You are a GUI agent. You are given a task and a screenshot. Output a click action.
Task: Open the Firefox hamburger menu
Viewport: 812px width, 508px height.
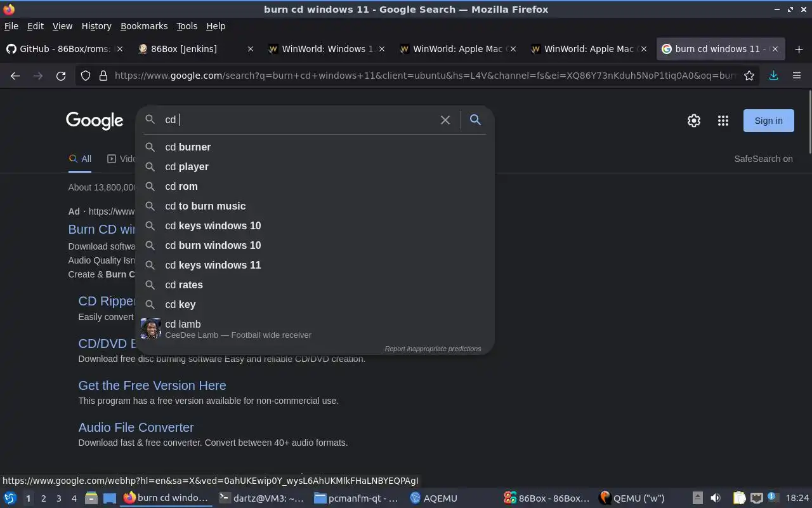click(797, 76)
